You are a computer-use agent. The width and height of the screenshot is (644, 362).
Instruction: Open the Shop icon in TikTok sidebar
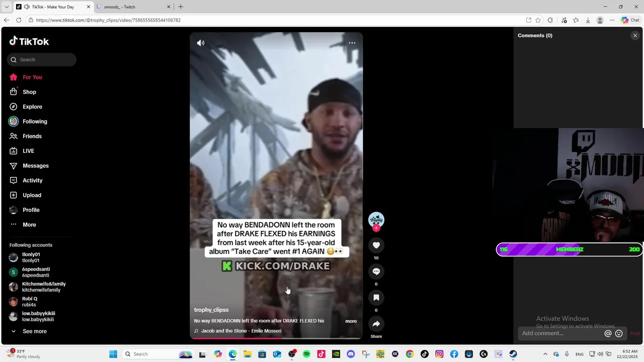(14, 92)
